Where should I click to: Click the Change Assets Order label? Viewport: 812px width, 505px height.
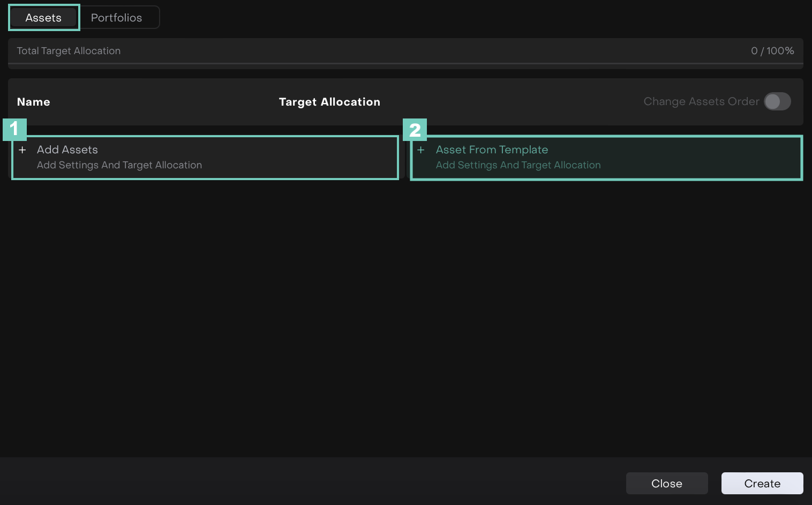[x=701, y=101]
